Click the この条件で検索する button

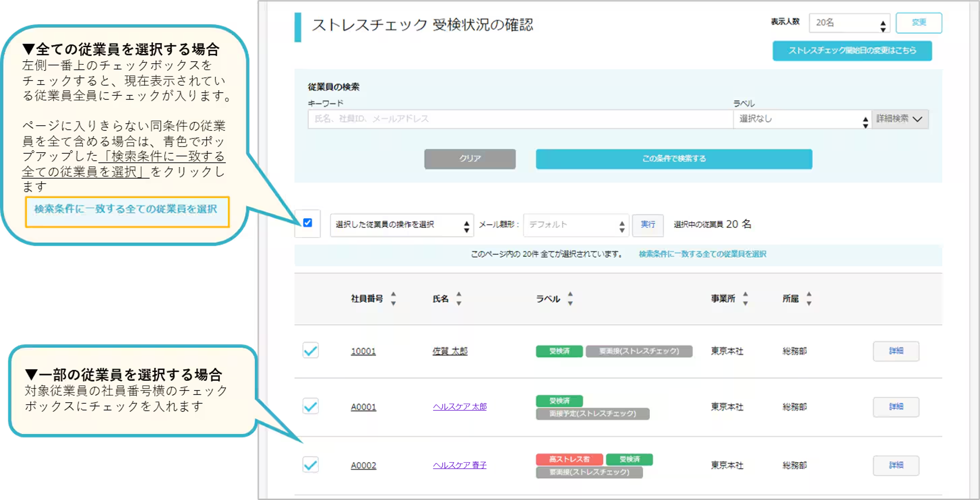click(x=674, y=159)
